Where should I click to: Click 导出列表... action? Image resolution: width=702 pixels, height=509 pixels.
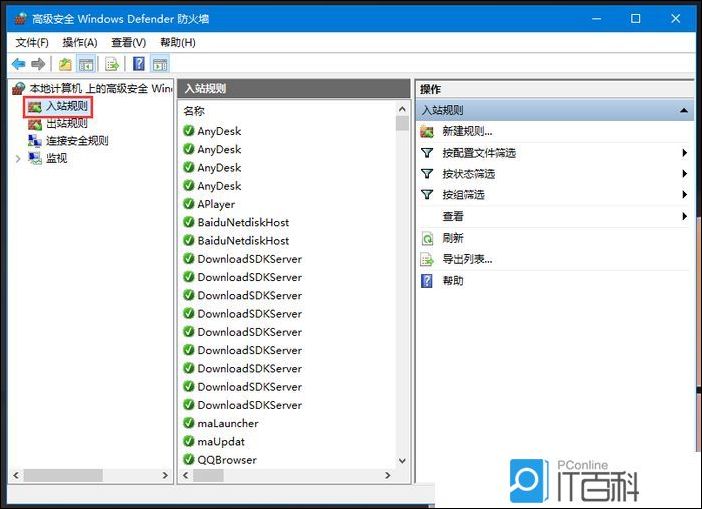(x=467, y=259)
